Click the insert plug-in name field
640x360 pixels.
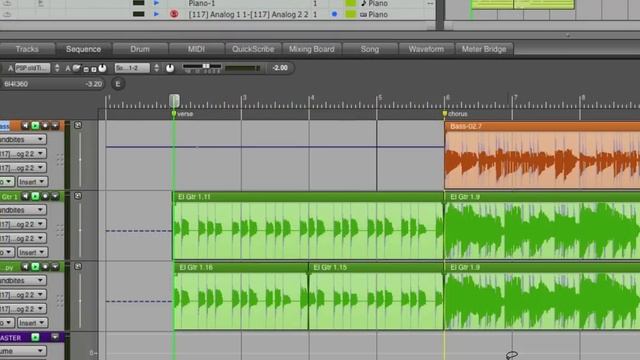pyautogui.click(x=33, y=68)
